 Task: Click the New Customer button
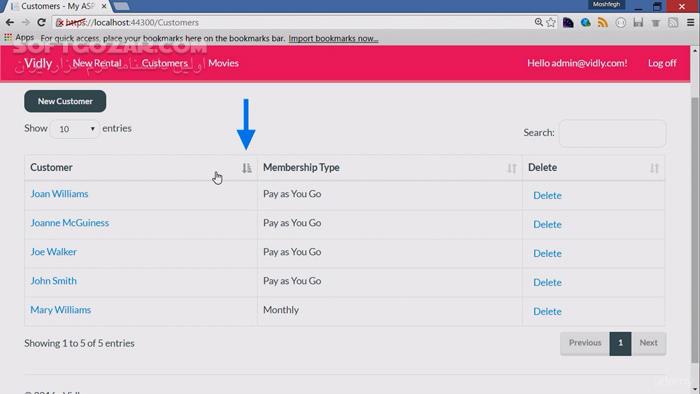(65, 101)
